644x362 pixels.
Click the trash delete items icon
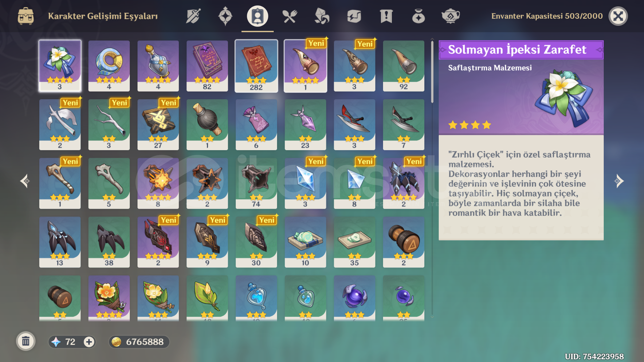pos(26,341)
